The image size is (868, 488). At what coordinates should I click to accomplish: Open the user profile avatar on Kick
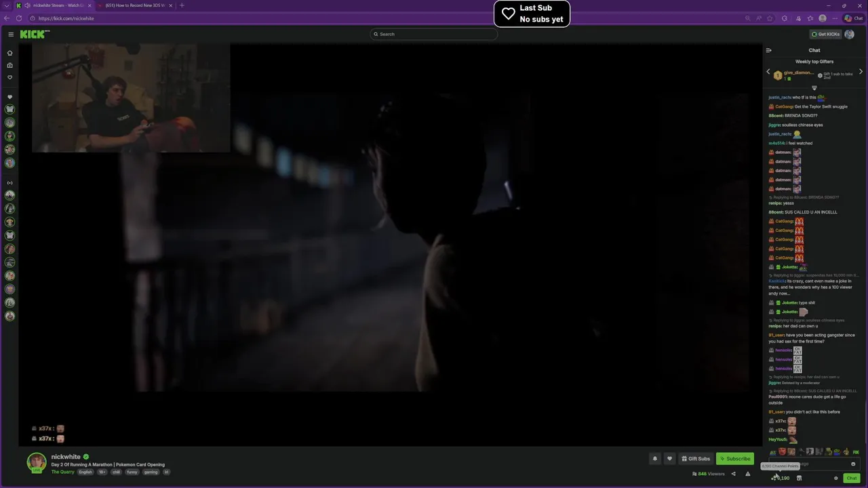point(849,34)
